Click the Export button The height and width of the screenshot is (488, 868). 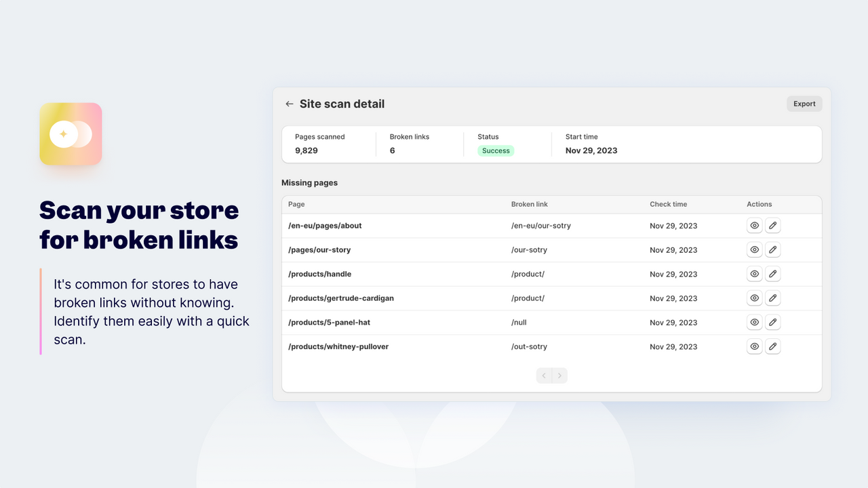pyautogui.click(x=804, y=103)
